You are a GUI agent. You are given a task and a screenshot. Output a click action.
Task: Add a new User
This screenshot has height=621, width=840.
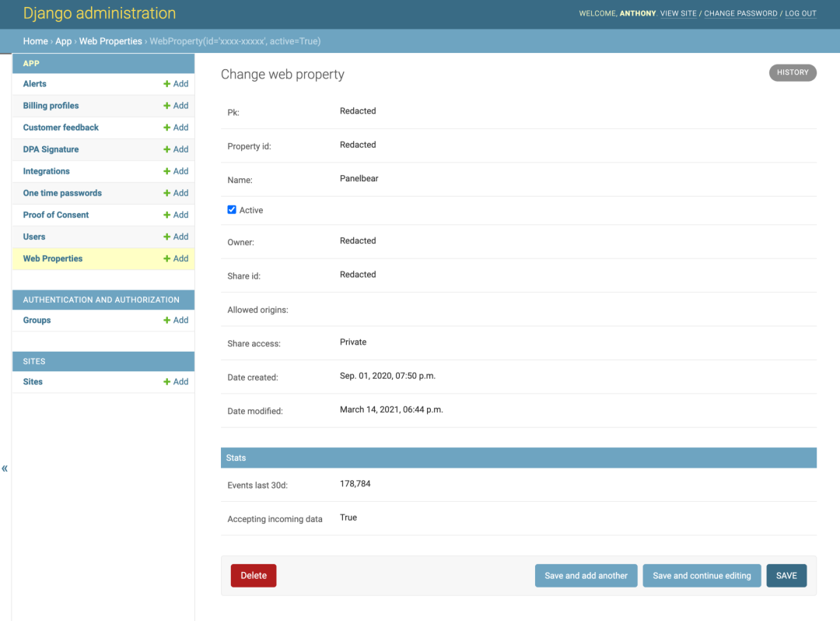[176, 237]
